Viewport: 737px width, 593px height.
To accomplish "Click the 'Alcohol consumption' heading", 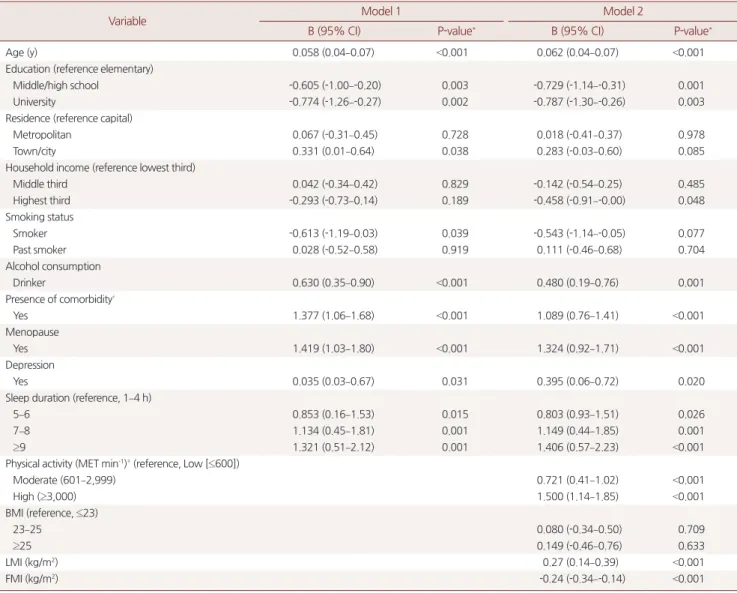I will pos(53,266).
